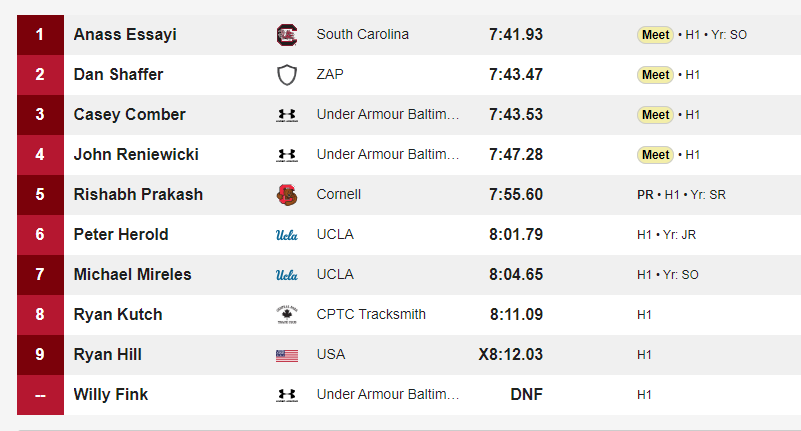Open Ryan Kutch's athlete profile
The height and width of the screenshot is (431, 801).
coord(118,315)
